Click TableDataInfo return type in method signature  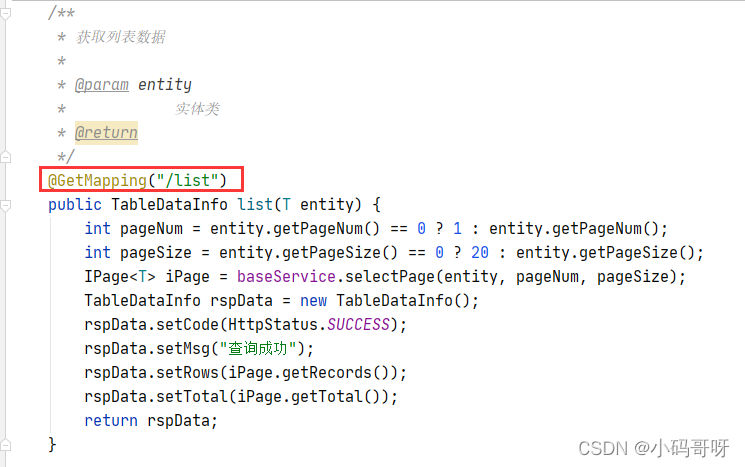[x=169, y=205]
